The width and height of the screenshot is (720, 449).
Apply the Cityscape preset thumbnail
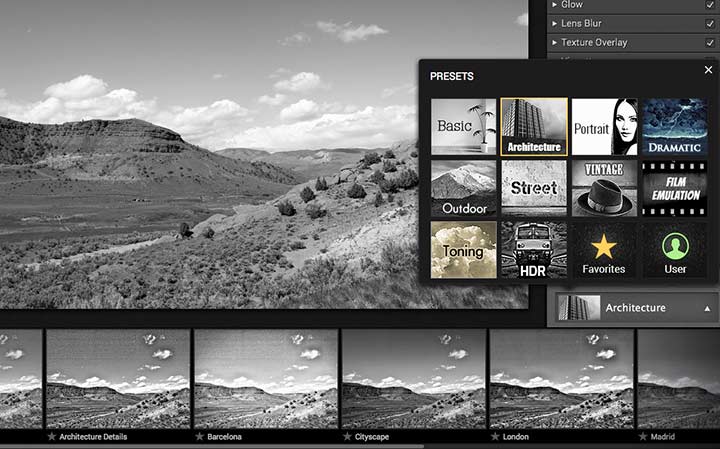tap(414, 379)
